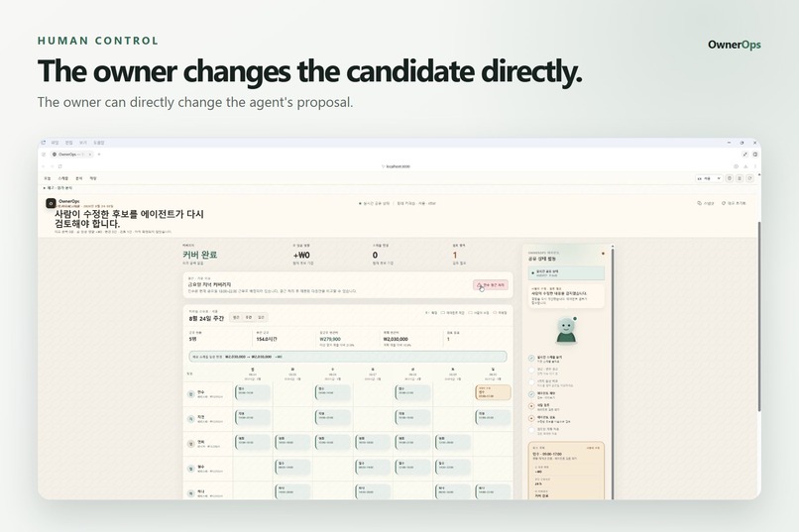Click the pink sick-leave action button
Viewport: 799px width, 532px height.
point(491,285)
